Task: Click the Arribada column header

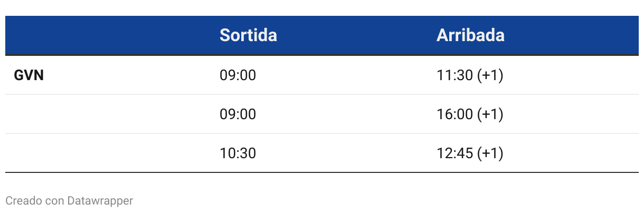Action: [x=470, y=35]
